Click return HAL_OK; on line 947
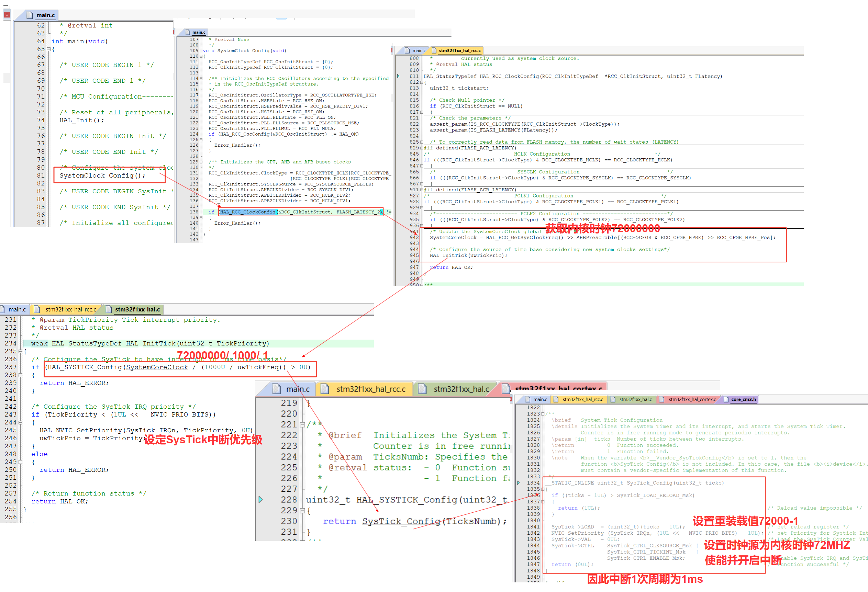This screenshot has width=868, height=592. (451, 267)
